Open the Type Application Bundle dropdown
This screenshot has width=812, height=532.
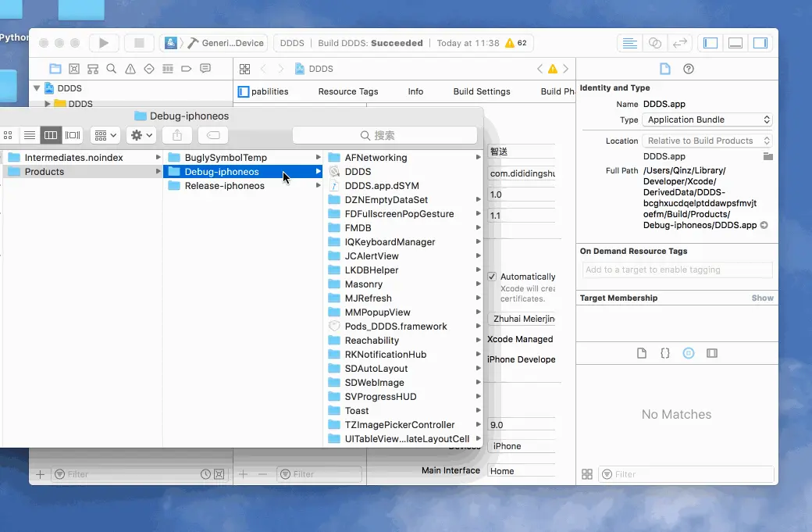click(707, 120)
